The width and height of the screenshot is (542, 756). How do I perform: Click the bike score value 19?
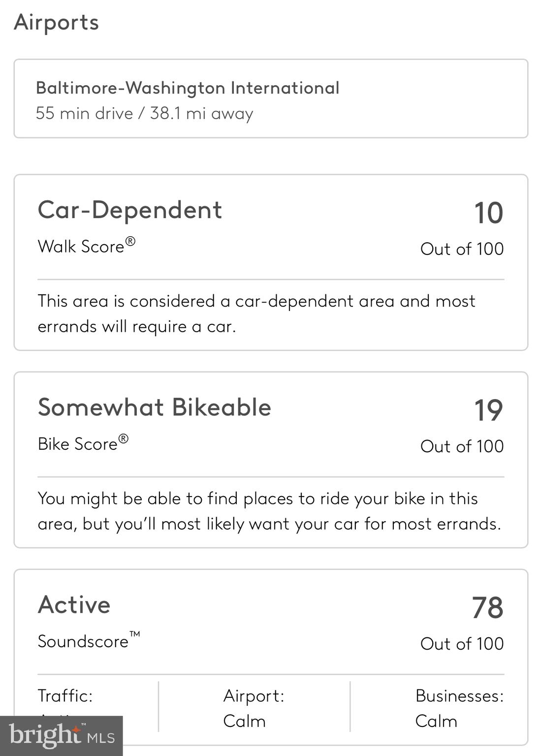(488, 410)
